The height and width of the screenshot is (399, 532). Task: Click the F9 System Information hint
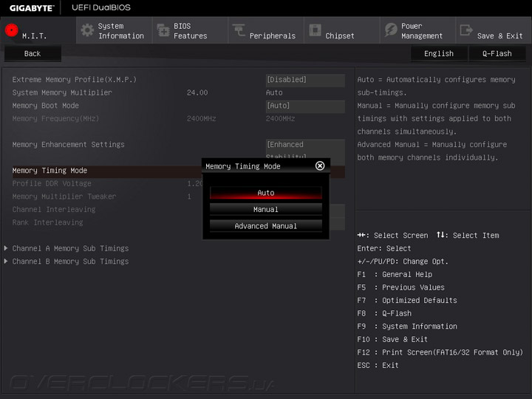click(407, 327)
